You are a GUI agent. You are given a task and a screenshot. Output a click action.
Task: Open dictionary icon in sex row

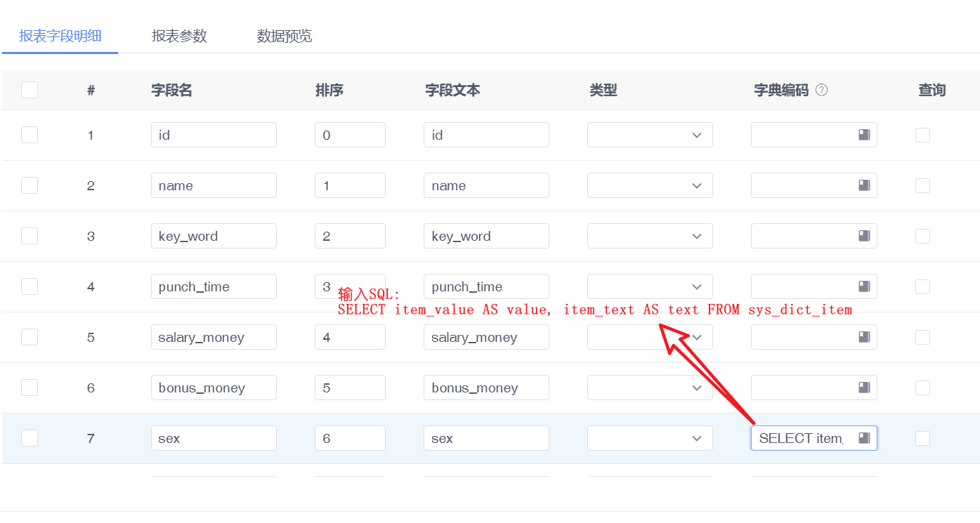click(x=864, y=438)
